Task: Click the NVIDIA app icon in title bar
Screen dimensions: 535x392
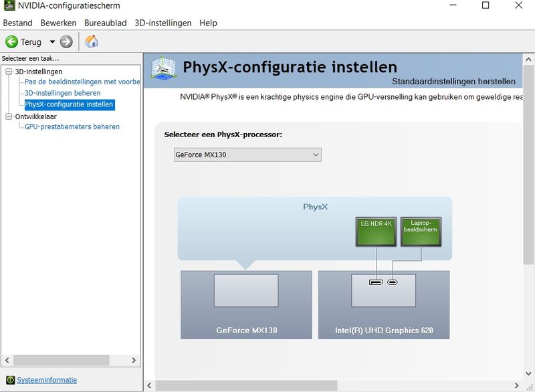Action: point(9,5)
